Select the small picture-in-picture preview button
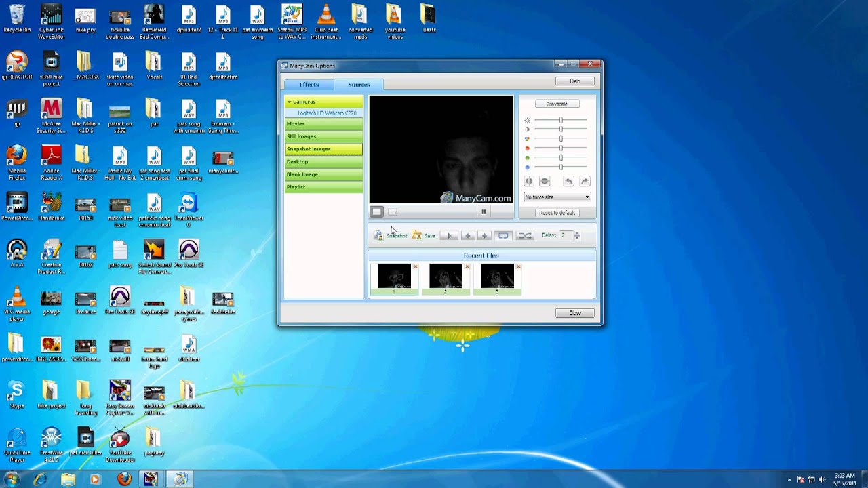The height and width of the screenshot is (488, 868). [x=393, y=212]
